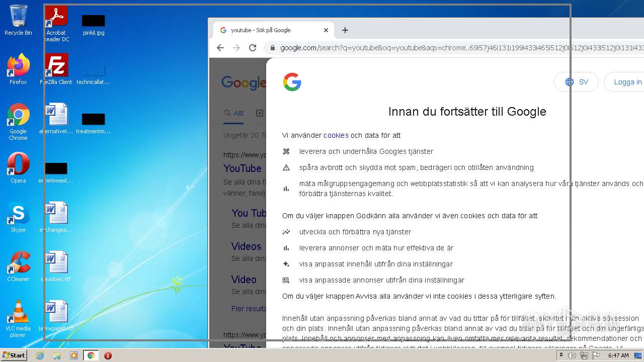Image resolution: width=644 pixels, height=362 pixels.
Task: Switch to Chrome window in taskbar
Action: coord(91,355)
